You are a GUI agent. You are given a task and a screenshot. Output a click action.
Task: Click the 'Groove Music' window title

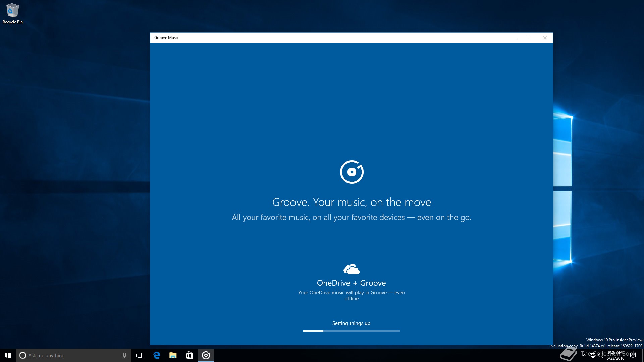pos(166,38)
